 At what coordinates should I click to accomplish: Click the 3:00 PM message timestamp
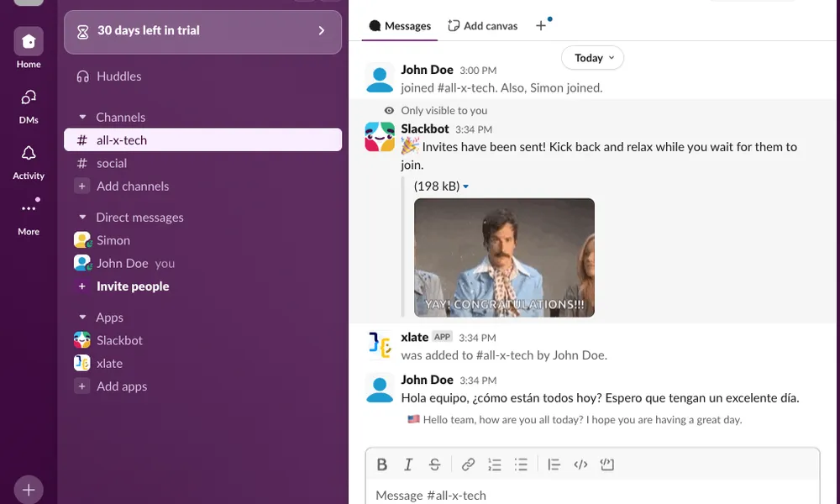478,71
